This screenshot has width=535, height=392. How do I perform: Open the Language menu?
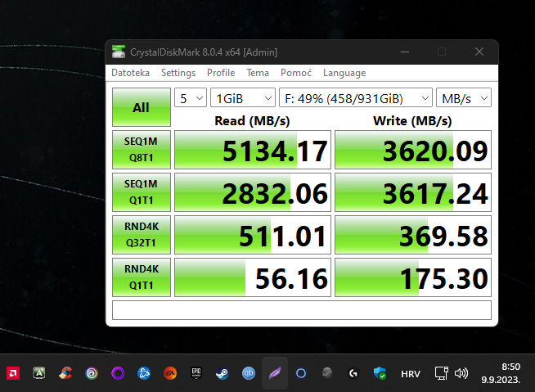pos(344,73)
